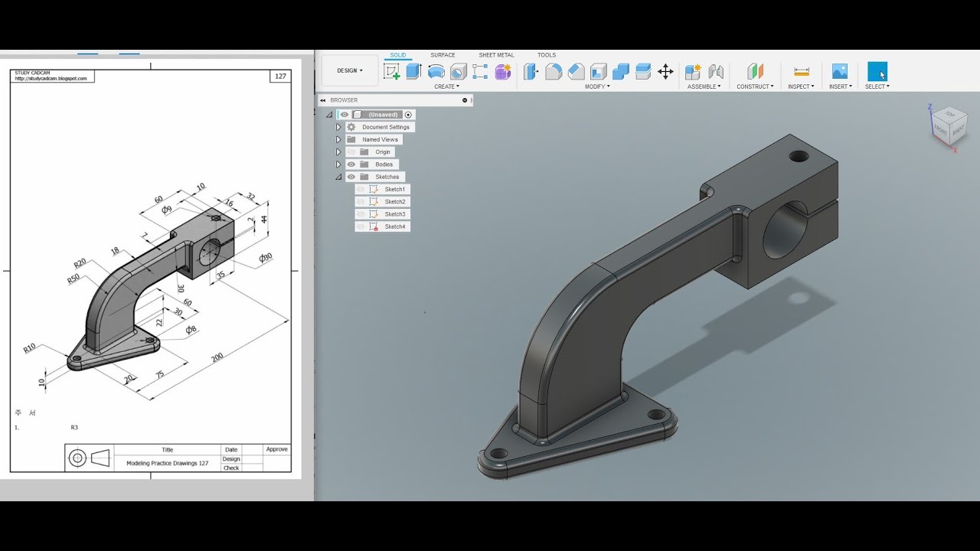The width and height of the screenshot is (980, 551).
Task: Collapse the BROWSER panel with double arrows
Action: [x=324, y=100]
